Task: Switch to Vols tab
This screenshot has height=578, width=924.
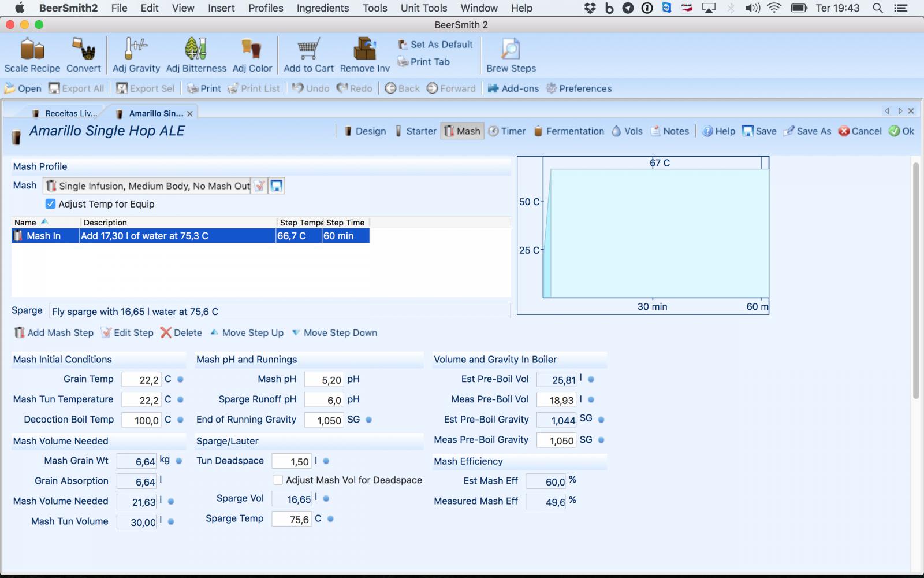Action: (x=627, y=131)
